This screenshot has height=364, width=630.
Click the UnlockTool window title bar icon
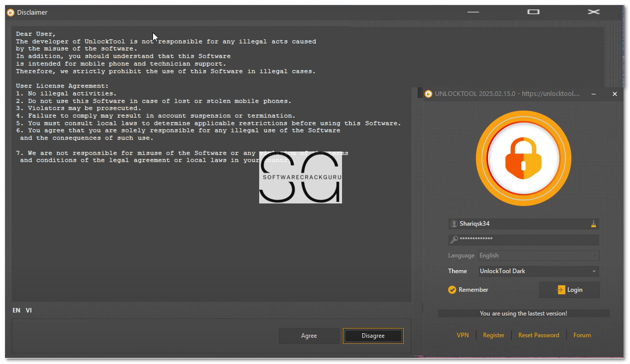click(x=428, y=94)
